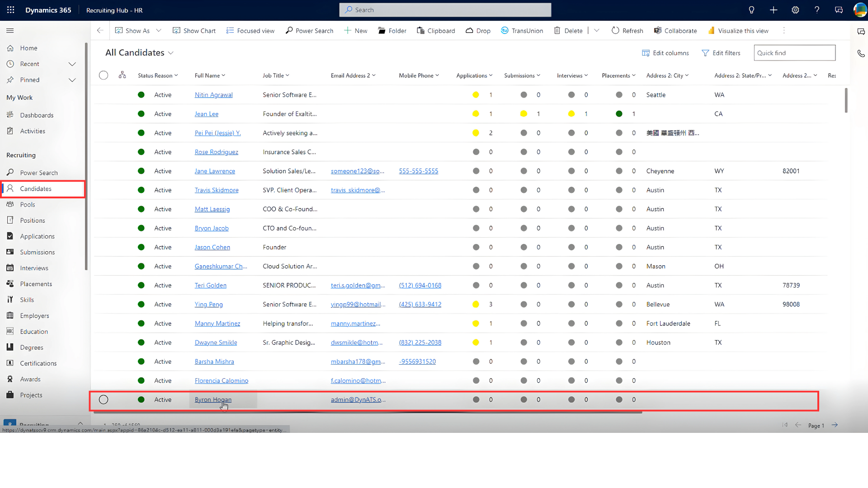Image resolution: width=868 pixels, height=488 pixels.
Task: Click the select-all circle in grid header
Action: [104, 75]
